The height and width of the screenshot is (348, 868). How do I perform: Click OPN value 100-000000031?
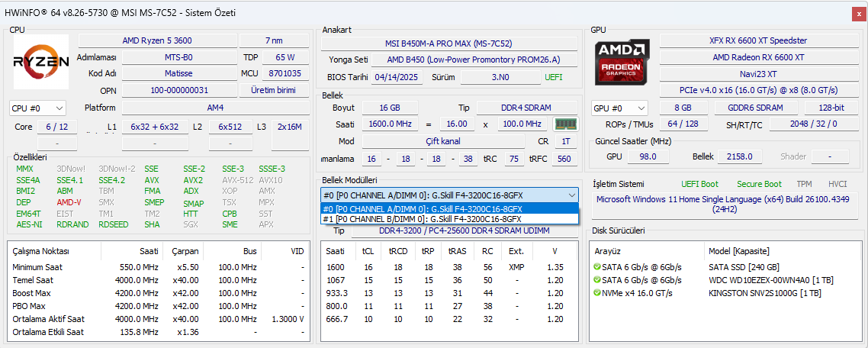(x=178, y=90)
